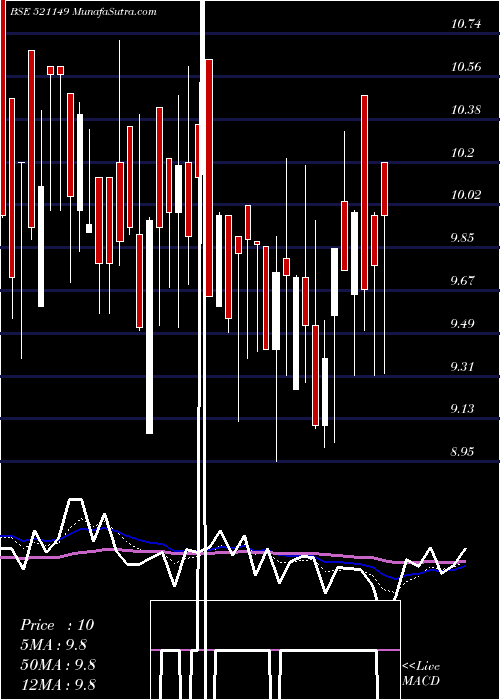The height and width of the screenshot is (700, 500).
Task: Click the 8.95 price axis label
Action: 462,452
